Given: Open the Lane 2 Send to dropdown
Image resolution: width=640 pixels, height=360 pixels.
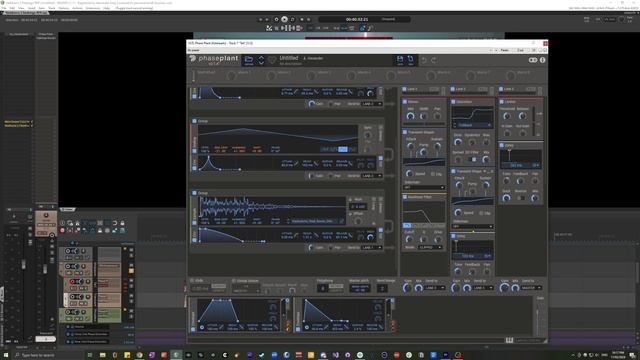Looking at the screenshot, I should coord(483,288).
